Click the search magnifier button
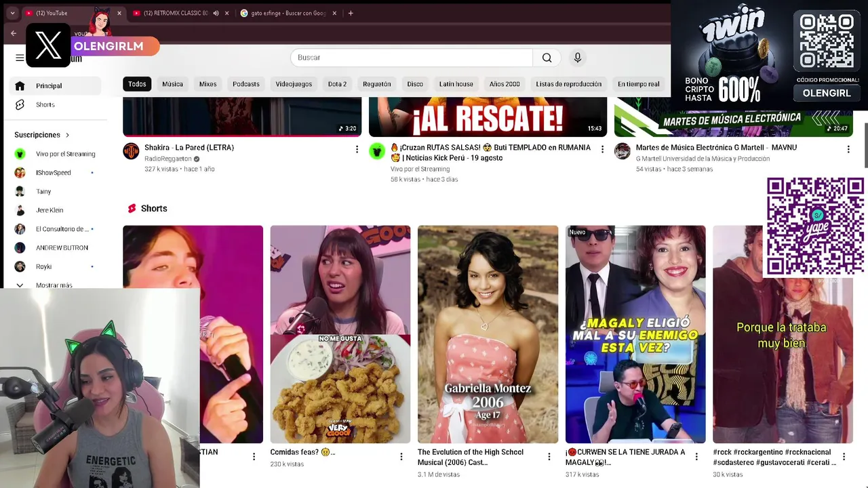Image resolution: width=868 pixels, height=488 pixels. pos(547,58)
